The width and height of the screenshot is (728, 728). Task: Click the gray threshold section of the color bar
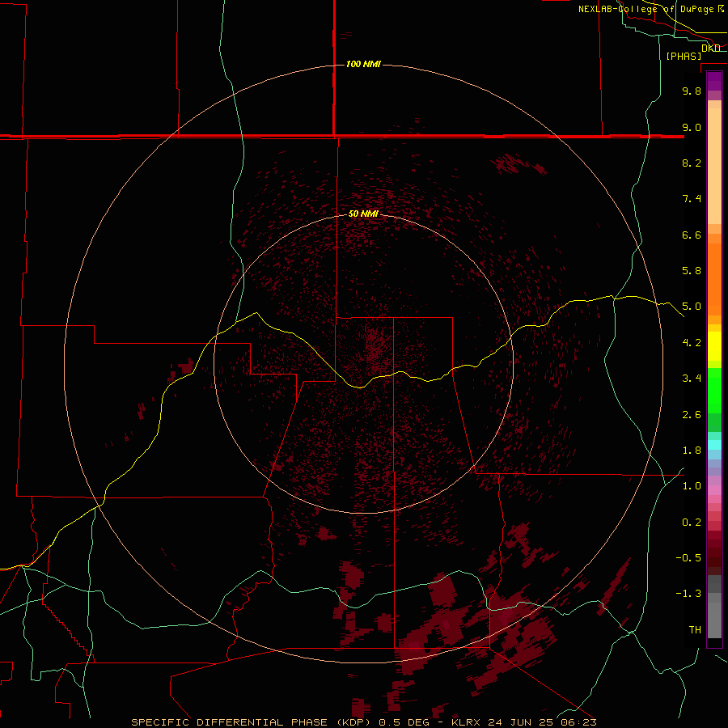pos(714,607)
